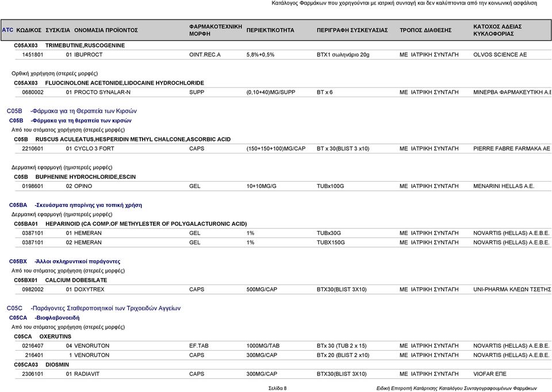Screen dimensions: 552x392
Task: Select the RADIAVIT product name
Action: tap(87, 374)
